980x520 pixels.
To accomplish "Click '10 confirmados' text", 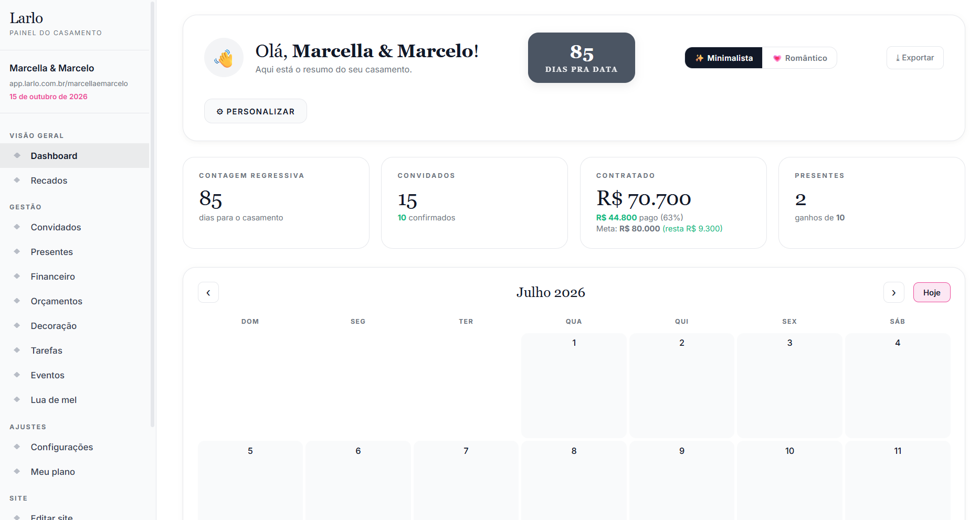I will pos(426,217).
